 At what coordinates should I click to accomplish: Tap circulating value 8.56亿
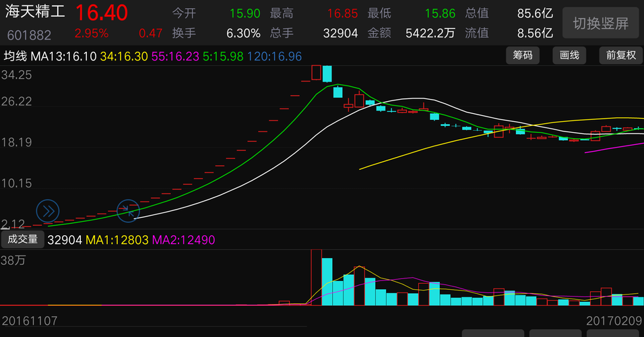click(535, 33)
